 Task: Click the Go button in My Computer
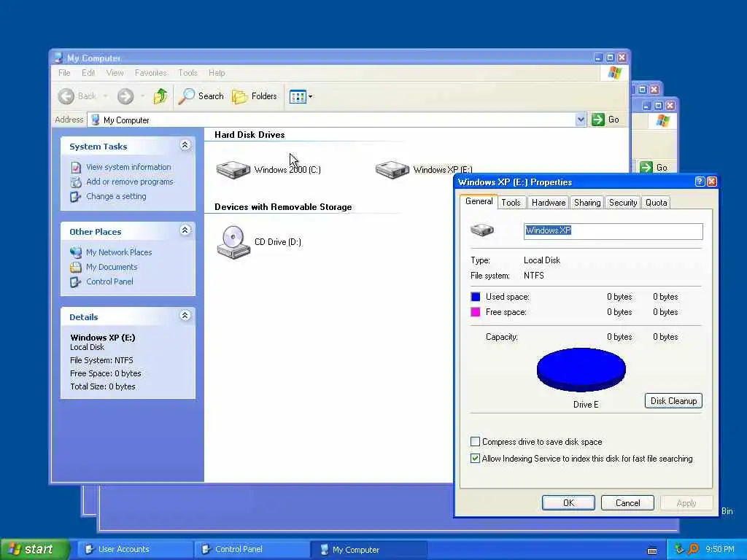(x=605, y=120)
